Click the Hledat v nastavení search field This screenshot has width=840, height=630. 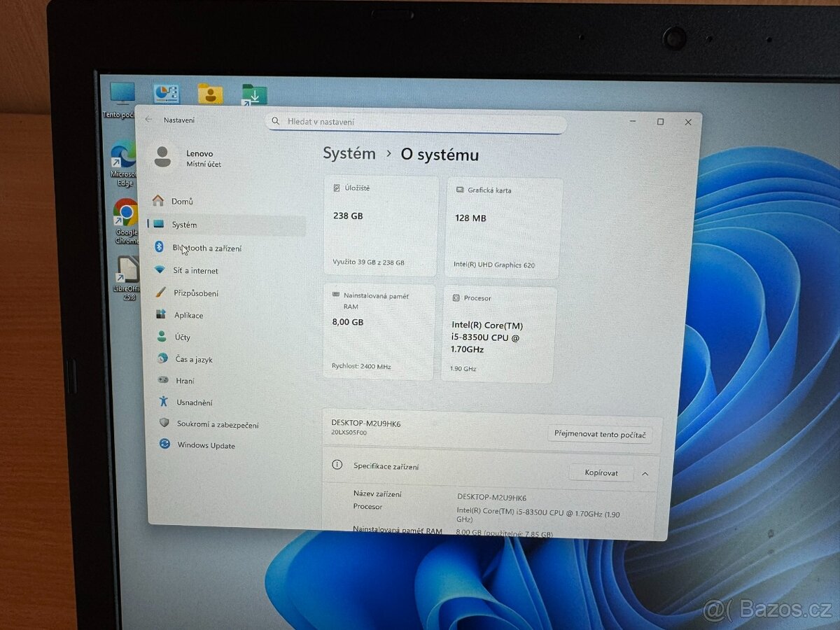pos(416,122)
